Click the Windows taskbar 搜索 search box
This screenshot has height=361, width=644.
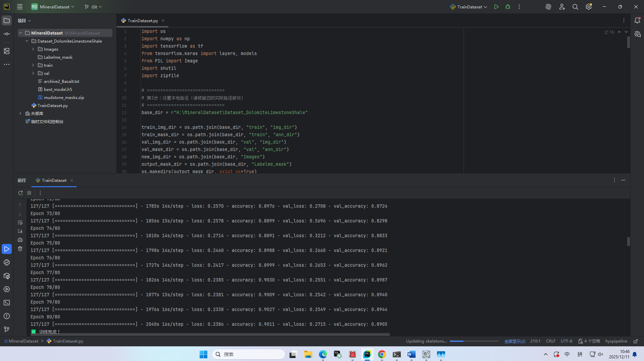pyautogui.click(x=249, y=354)
